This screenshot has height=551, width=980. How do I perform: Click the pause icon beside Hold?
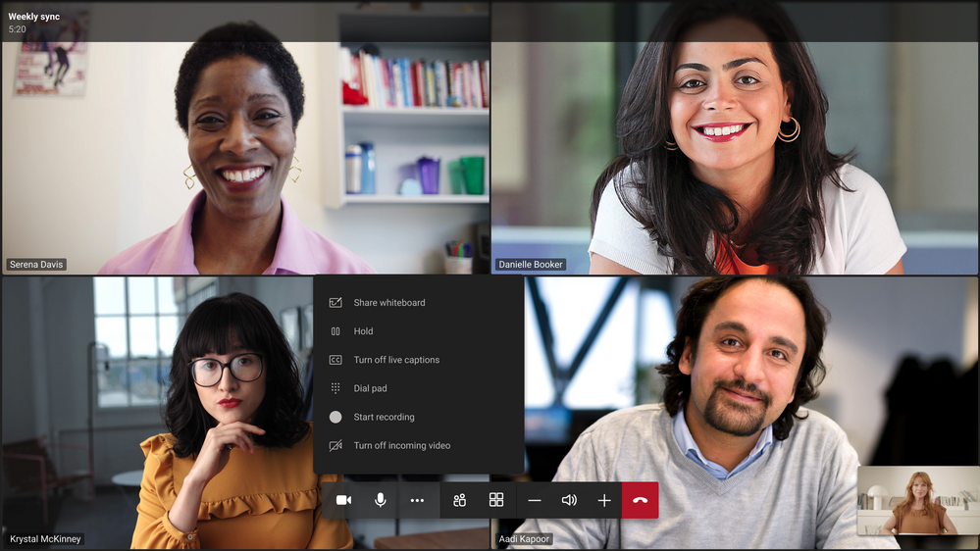[335, 331]
